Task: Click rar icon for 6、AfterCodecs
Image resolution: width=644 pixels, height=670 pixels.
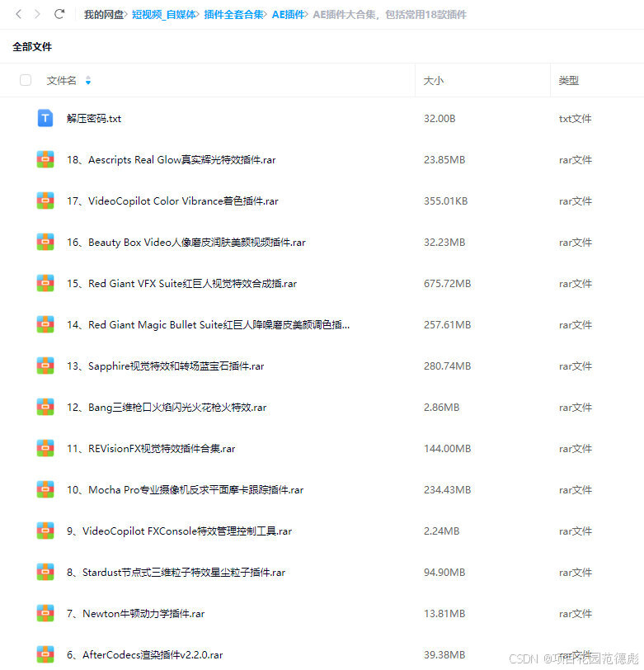Action: [45, 654]
